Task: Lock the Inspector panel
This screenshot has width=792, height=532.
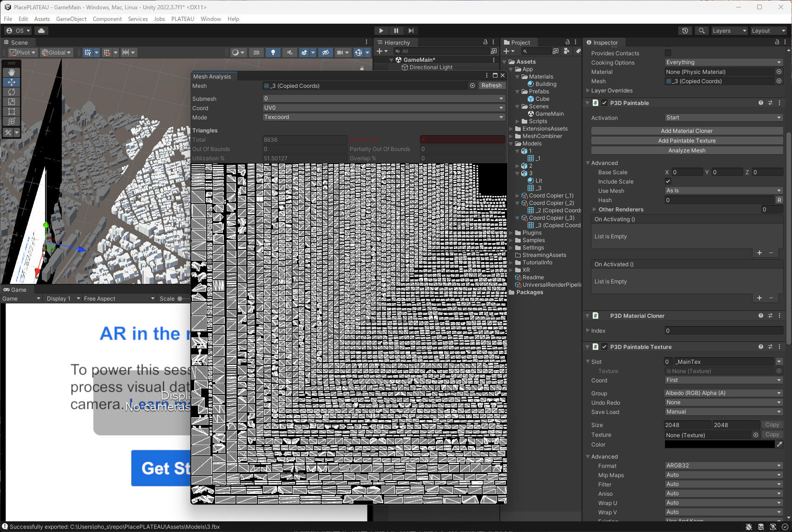Action: pos(777,42)
